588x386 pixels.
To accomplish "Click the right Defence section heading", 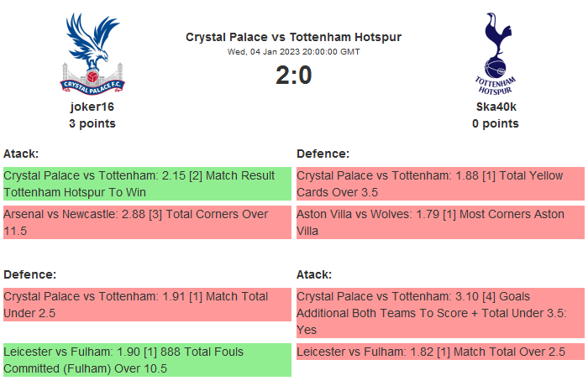I will coord(323,154).
